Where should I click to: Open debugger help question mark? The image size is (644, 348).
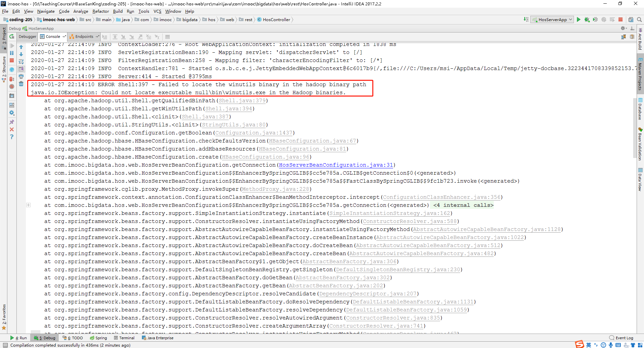12,137
